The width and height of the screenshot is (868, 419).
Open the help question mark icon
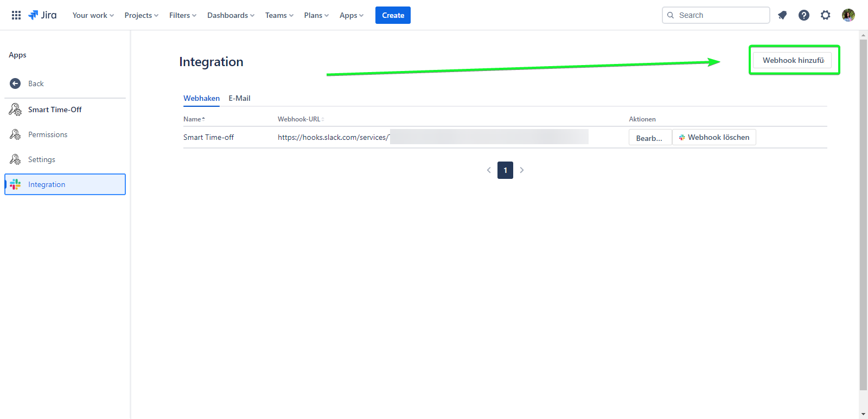tap(804, 15)
